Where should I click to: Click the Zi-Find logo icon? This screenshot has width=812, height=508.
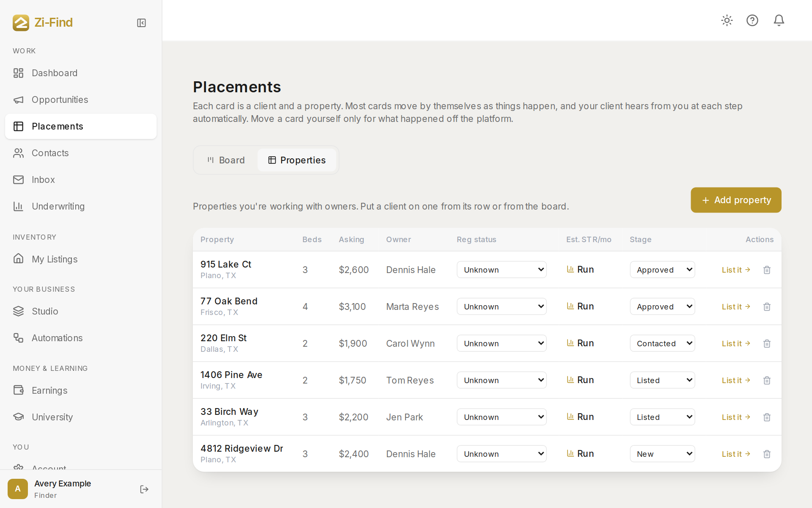pos(21,22)
